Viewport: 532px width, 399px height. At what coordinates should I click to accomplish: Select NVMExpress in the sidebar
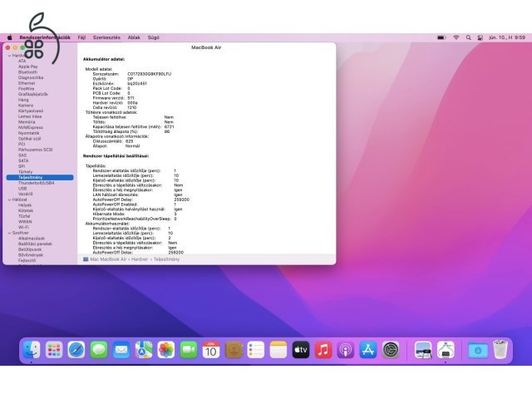(31, 127)
